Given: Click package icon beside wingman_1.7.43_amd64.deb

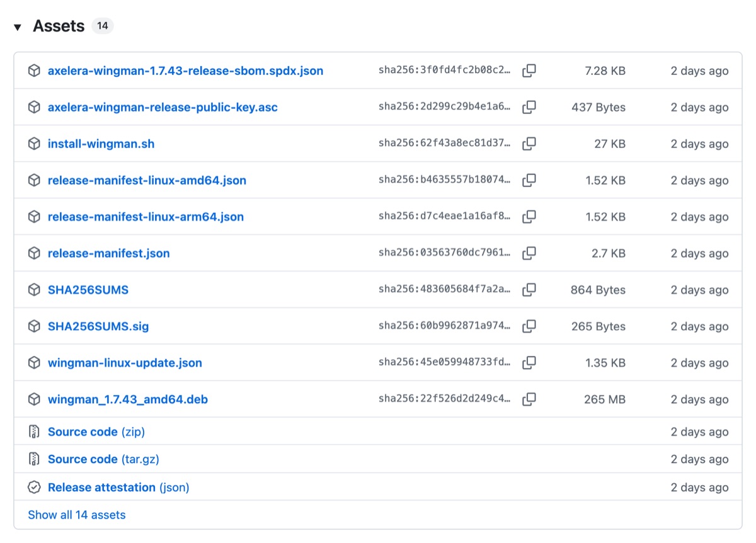Looking at the screenshot, I should pyautogui.click(x=34, y=399).
